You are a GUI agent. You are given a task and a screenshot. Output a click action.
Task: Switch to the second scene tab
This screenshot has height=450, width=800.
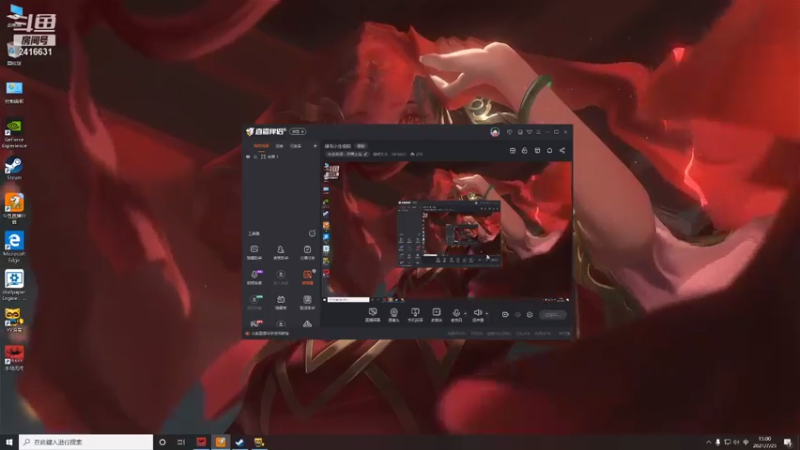click(279, 146)
